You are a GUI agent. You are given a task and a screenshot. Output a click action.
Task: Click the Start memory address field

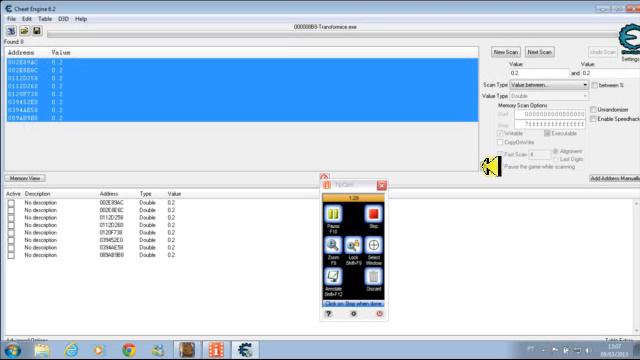(x=550, y=114)
